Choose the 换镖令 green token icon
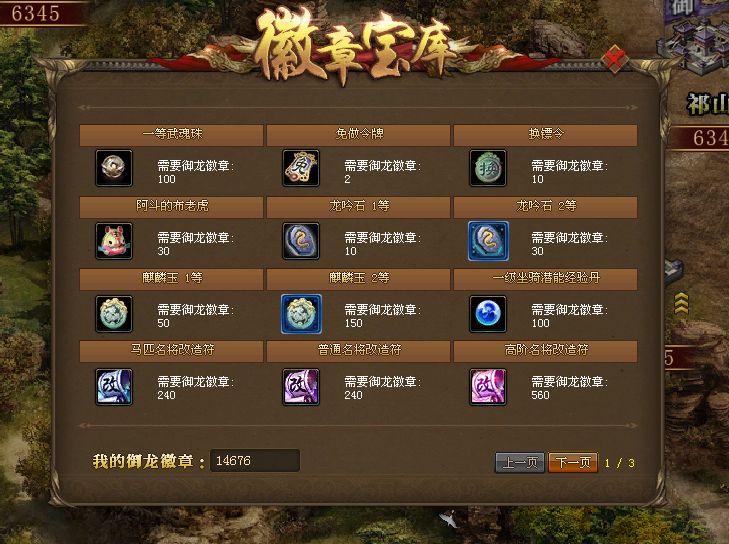 point(488,168)
